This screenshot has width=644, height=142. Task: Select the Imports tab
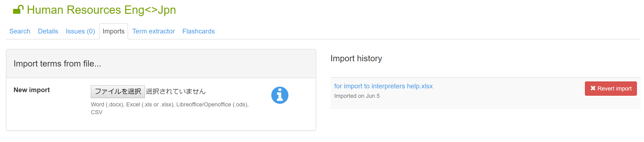click(x=113, y=31)
